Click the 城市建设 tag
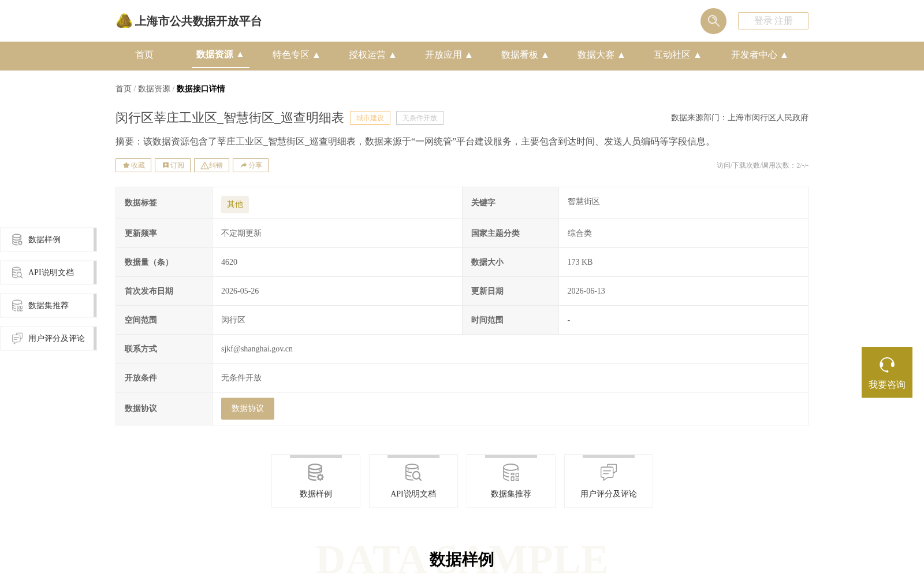924x578 pixels. [x=370, y=118]
